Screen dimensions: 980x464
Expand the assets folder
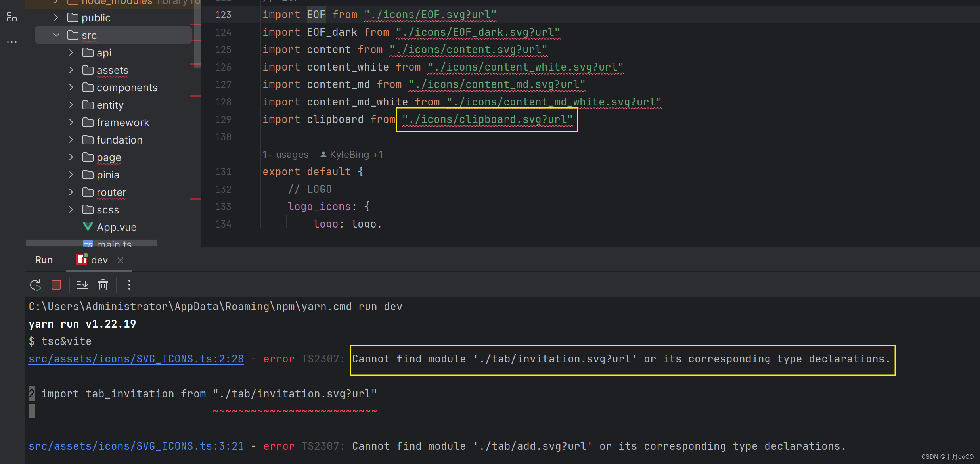point(71,70)
